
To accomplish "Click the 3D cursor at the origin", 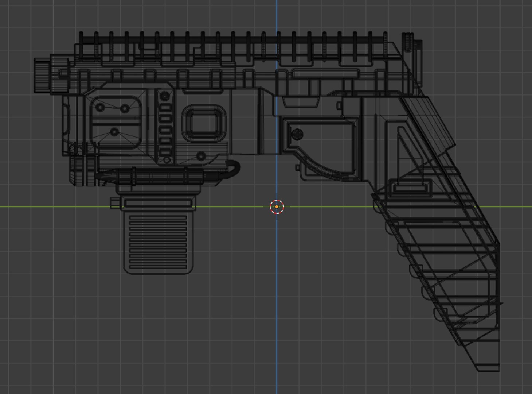I will [x=277, y=207].
